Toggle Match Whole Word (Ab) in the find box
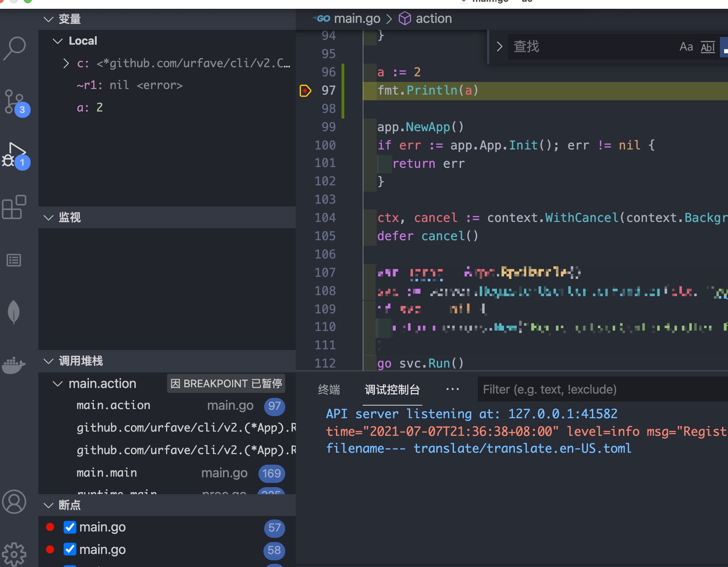 pyautogui.click(x=708, y=47)
